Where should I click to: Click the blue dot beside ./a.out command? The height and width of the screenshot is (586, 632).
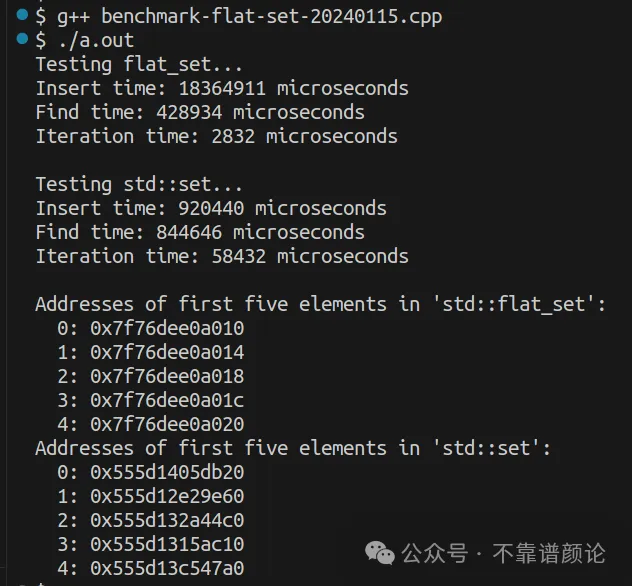(x=22, y=39)
